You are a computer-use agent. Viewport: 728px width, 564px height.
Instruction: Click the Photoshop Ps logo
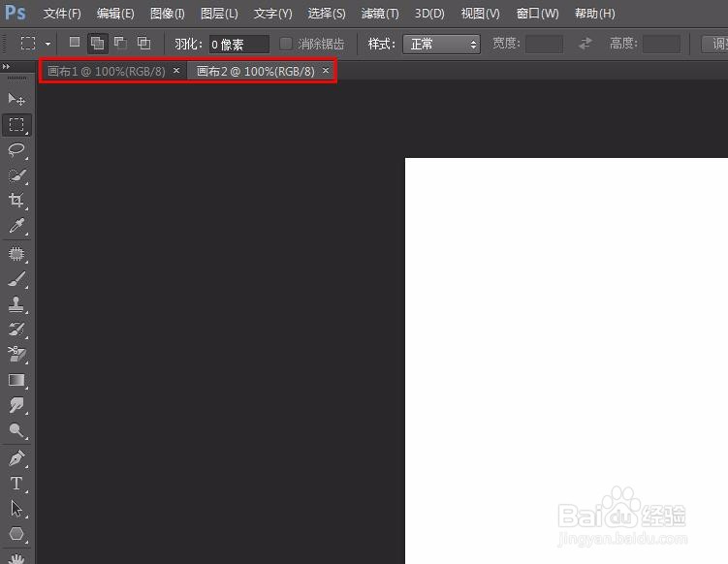(16, 13)
